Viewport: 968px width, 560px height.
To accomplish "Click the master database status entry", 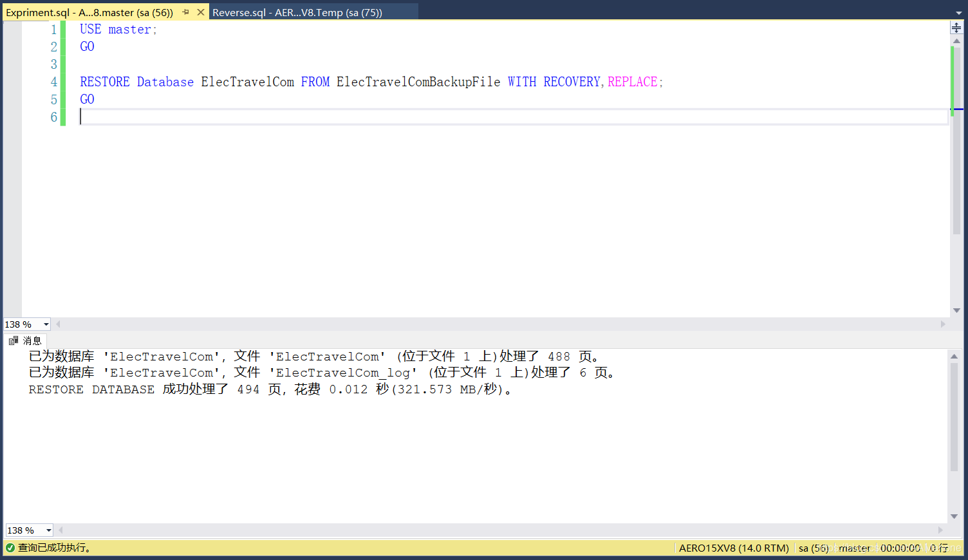I will point(855,548).
